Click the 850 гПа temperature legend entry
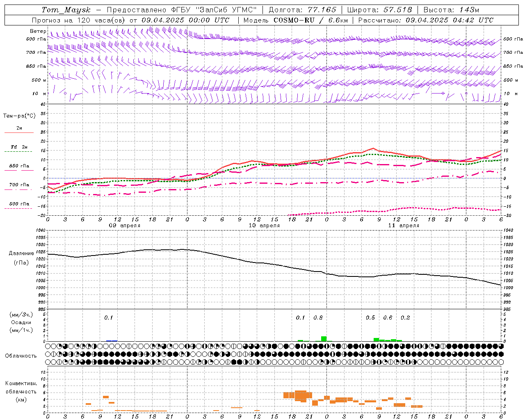The image size is (525, 420). (x=19, y=166)
